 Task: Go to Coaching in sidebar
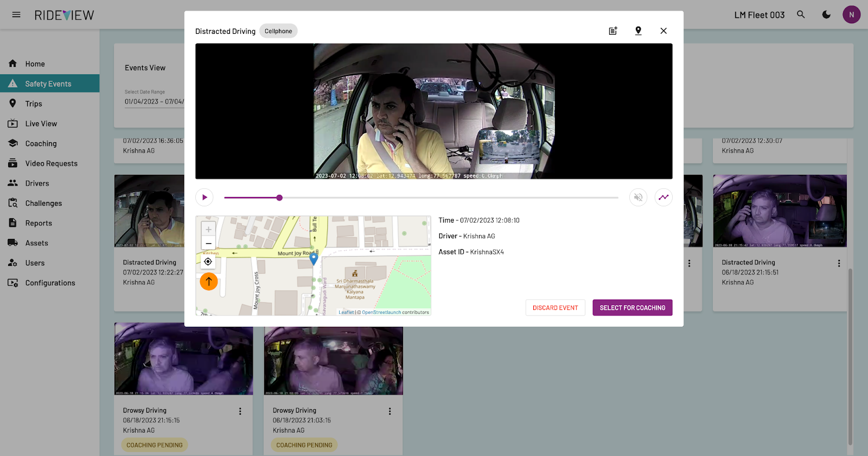coord(41,144)
